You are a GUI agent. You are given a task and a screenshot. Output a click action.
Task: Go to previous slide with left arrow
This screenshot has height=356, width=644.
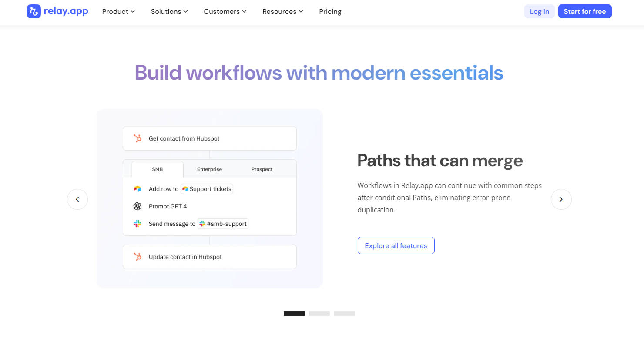pos(77,199)
